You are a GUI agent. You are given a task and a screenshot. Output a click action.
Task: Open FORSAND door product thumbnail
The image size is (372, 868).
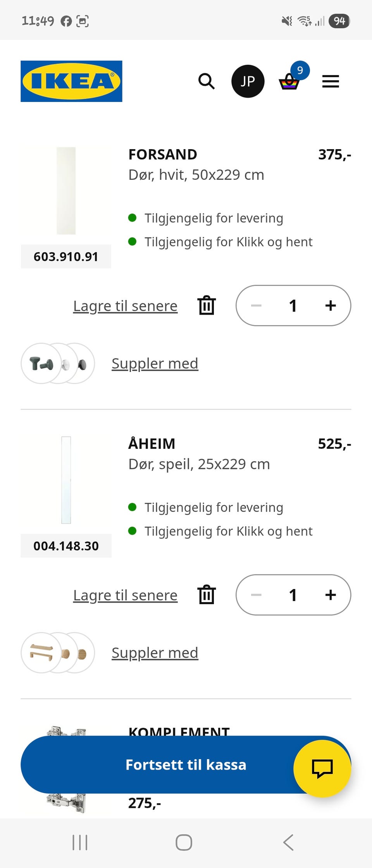pyautogui.click(x=66, y=191)
